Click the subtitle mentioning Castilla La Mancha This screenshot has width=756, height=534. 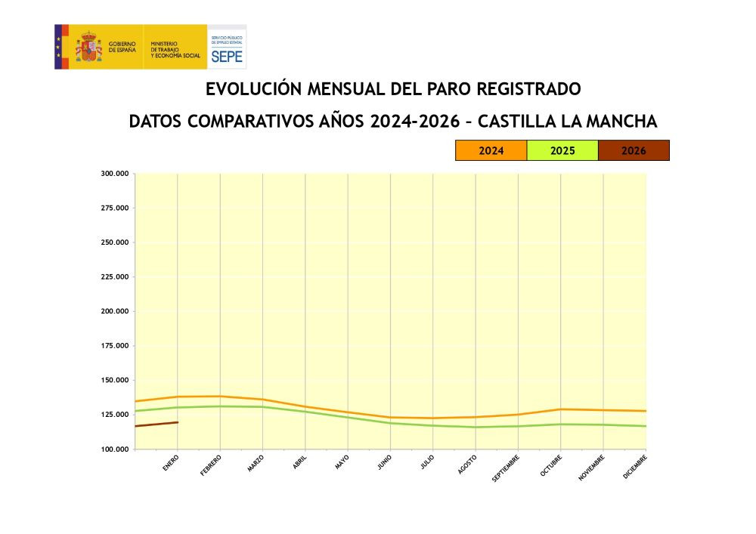coord(393,122)
